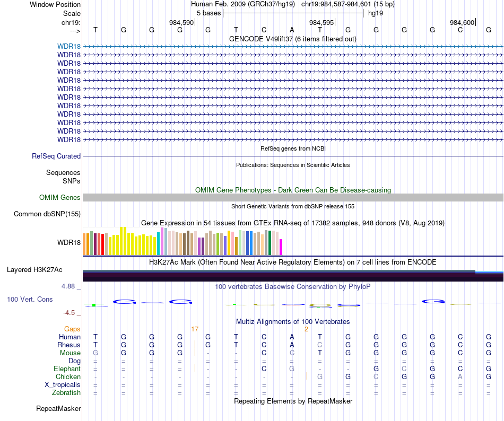
Task: Click the "Rhesus" species label
Action: [69, 345]
